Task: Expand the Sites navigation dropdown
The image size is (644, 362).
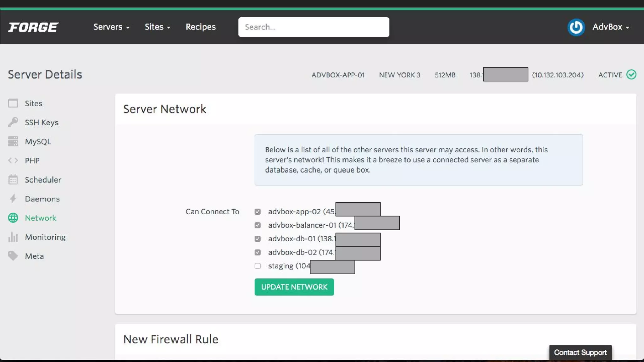Action: click(157, 27)
